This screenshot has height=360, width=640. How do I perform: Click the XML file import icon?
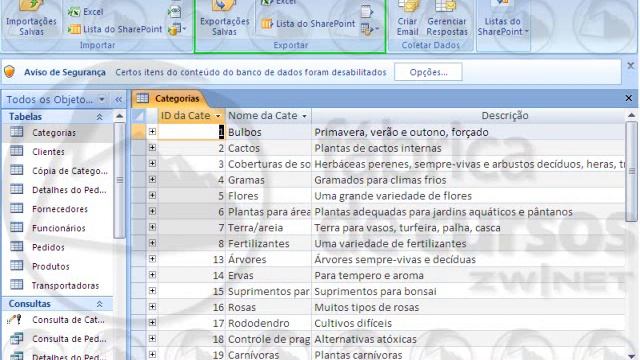pos(175,12)
